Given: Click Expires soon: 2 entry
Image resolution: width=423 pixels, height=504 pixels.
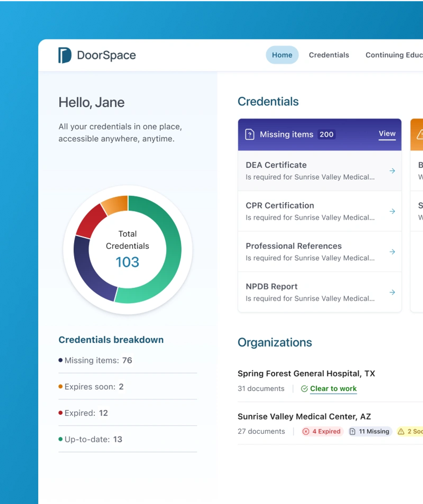Looking at the screenshot, I should click(91, 387).
